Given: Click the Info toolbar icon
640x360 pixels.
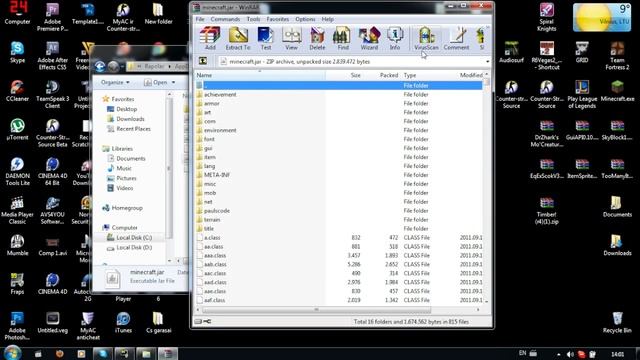Looking at the screenshot, I should tap(395, 38).
